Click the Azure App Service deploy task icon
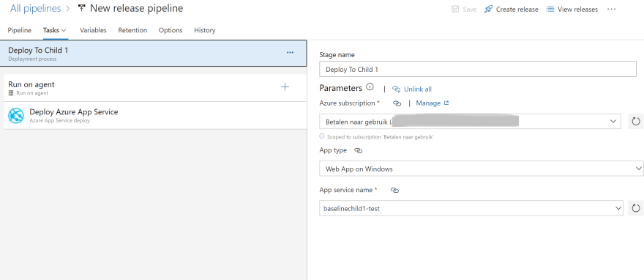This screenshot has height=280, width=644. (16, 116)
